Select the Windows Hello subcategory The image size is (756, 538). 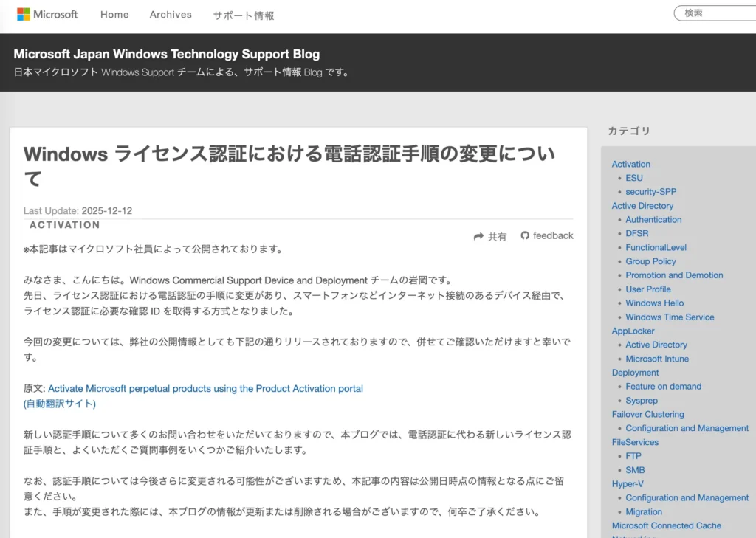(x=654, y=303)
